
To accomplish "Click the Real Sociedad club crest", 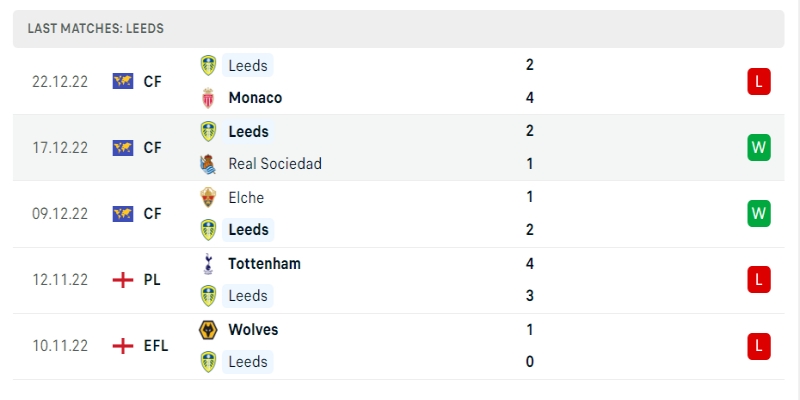I will coord(208,164).
